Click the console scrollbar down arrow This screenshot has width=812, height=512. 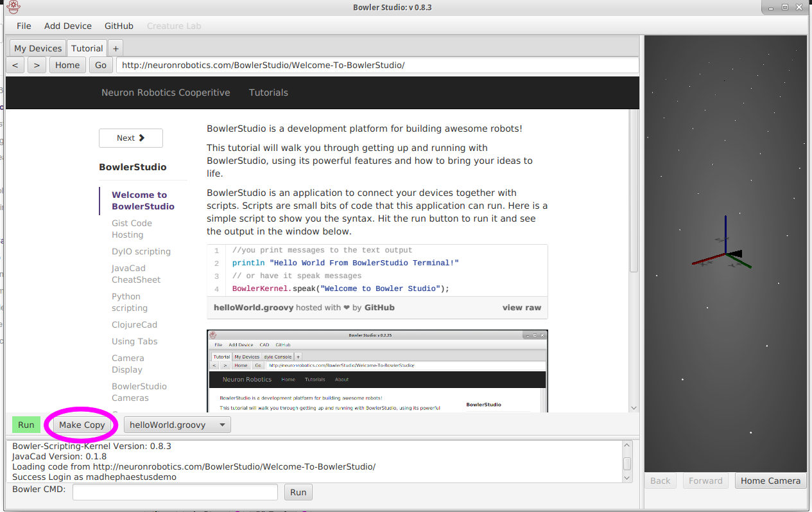pos(627,478)
